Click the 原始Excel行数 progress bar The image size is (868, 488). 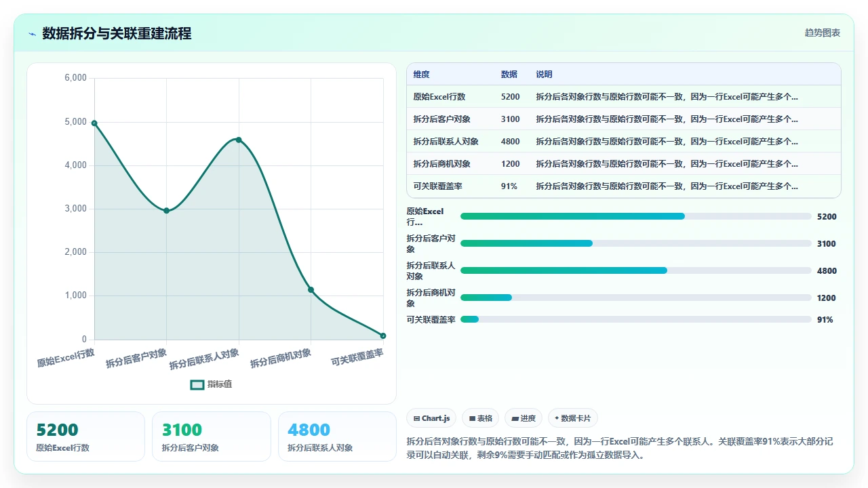[x=636, y=216]
